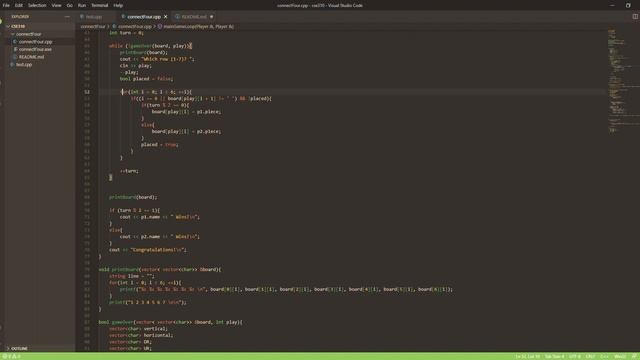Click 'void printBoard' function definition line

click(x=160, y=270)
